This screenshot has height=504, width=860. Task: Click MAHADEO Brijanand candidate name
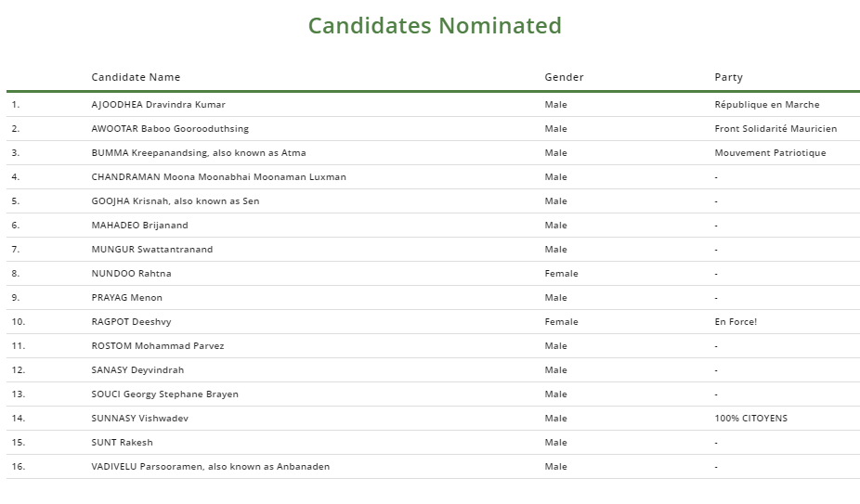point(139,226)
